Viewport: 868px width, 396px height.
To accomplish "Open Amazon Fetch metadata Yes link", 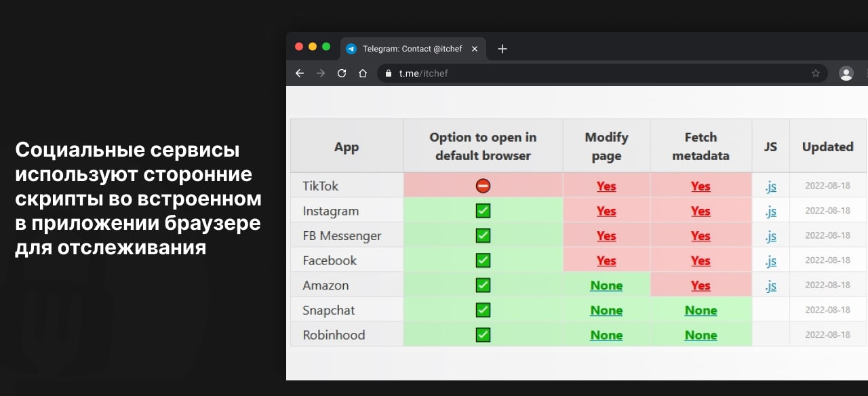I will pos(701,285).
